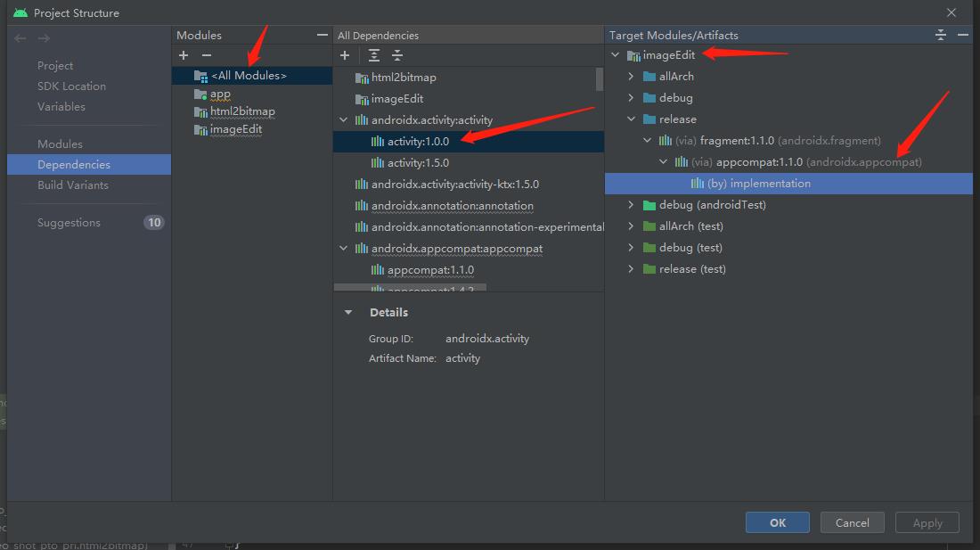
Task: Select the app module row
Action: [252, 94]
